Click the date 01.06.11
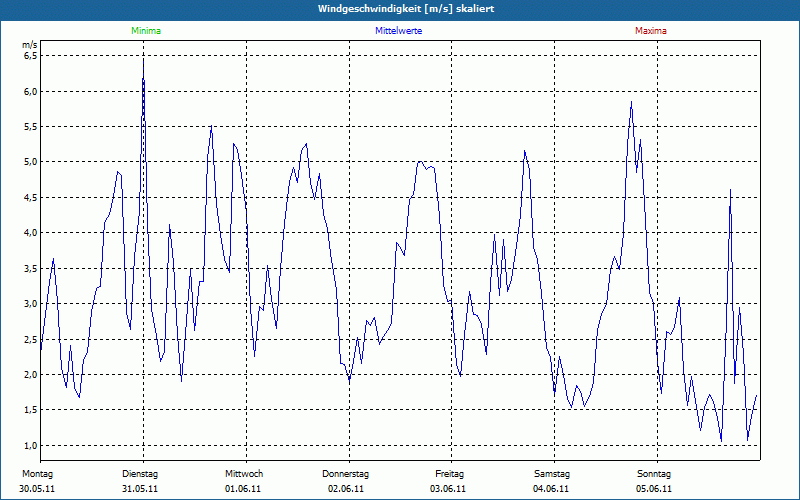The height and width of the screenshot is (500, 800). click(243, 489)
